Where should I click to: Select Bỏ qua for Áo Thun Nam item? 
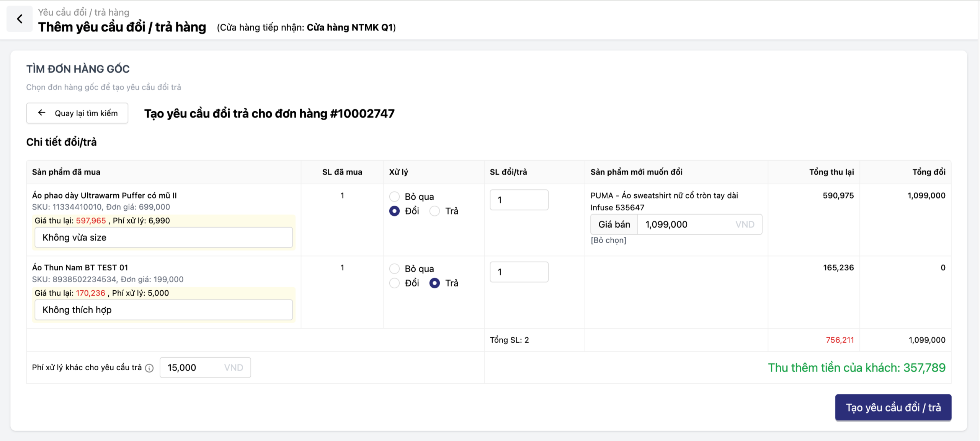point(394,269)
